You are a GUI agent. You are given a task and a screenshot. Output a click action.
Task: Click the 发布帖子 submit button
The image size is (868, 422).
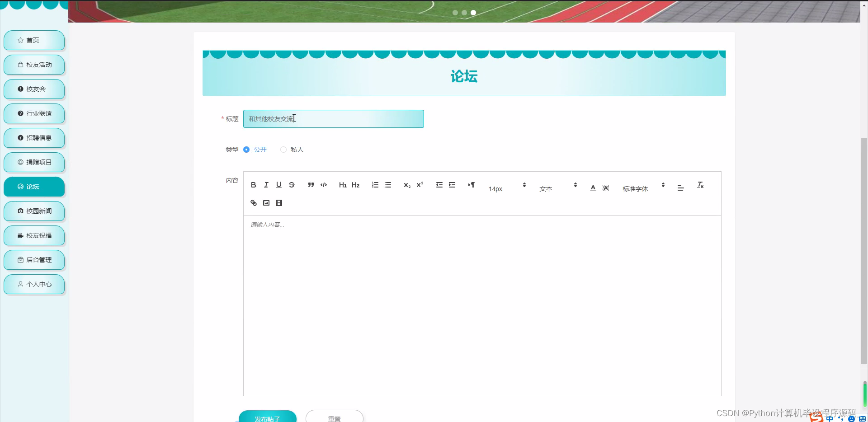tap(267, 418)
